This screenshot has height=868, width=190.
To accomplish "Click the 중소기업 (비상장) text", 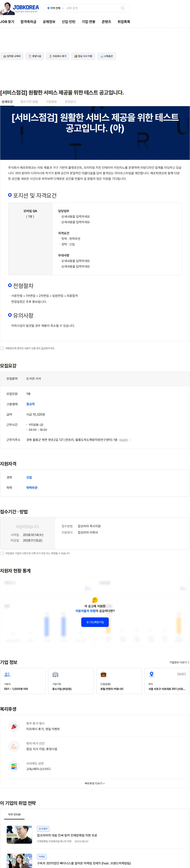I will tap(62, 689).
